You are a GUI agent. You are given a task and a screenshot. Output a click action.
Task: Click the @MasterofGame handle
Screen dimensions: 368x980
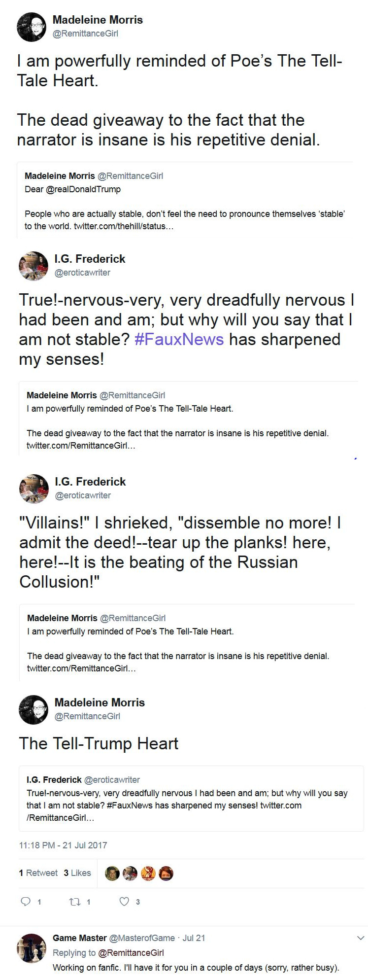click(142, 938)
